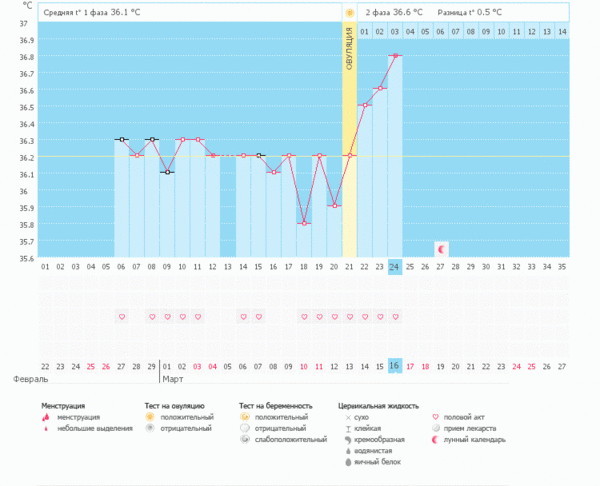Click the heart icon under cycle day 15
The width and height of the screenshot is (600, 486).
coord(259,317)
